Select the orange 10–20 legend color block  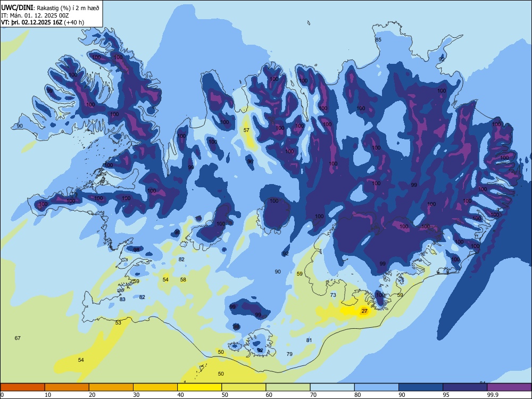pyautogui.click(x=67, y=387)
